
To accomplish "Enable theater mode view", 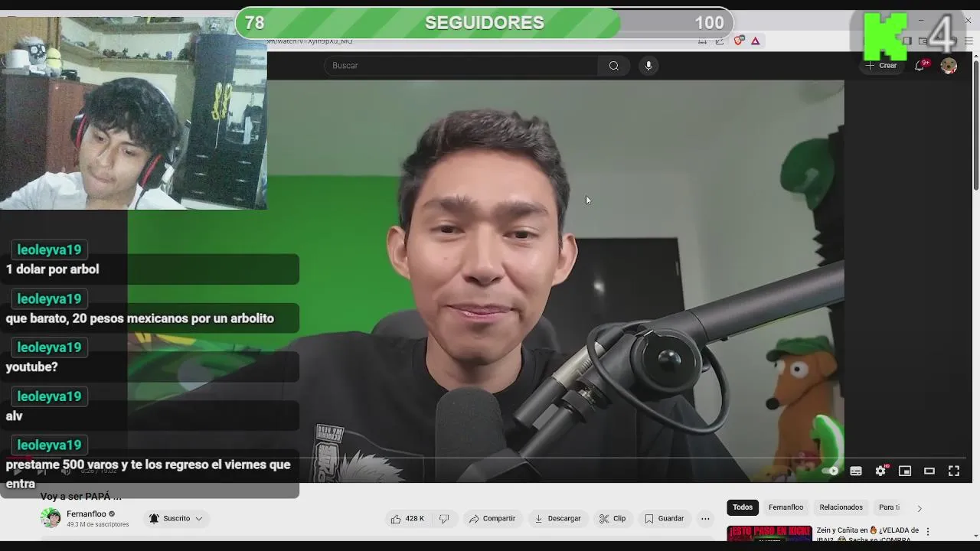I will [929, 471].
